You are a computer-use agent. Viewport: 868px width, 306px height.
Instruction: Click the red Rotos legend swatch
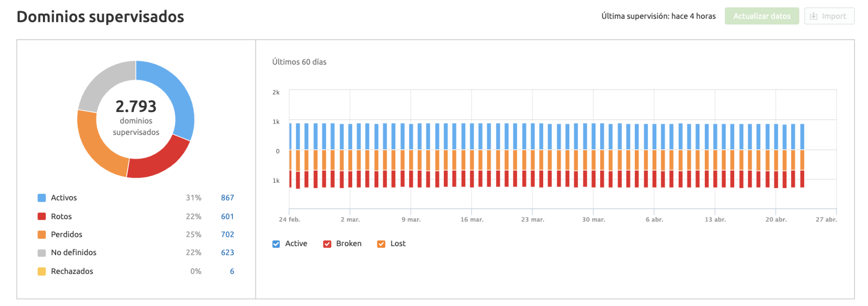coord(42,217)
